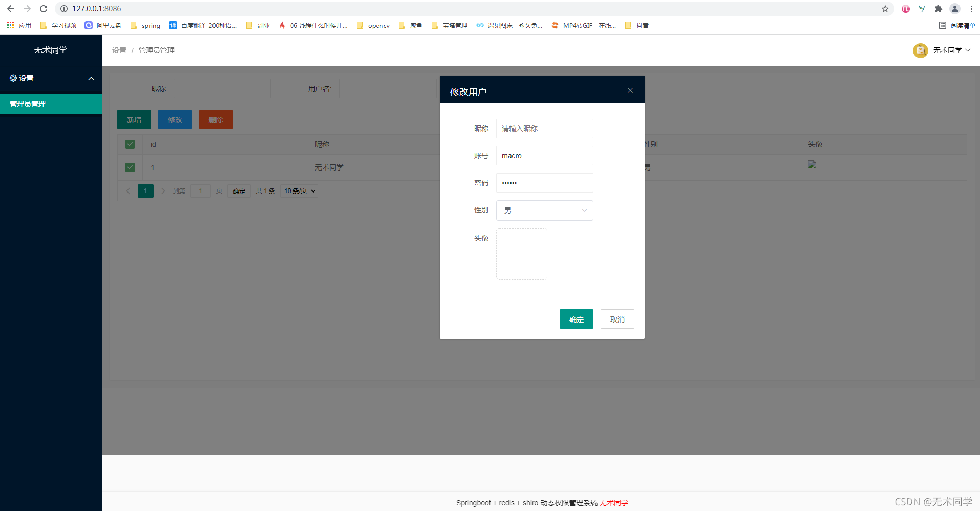Click the 无术同学 logo title in sidebar
This screenshot has width=980, height=511.
(x=51, y=50)
